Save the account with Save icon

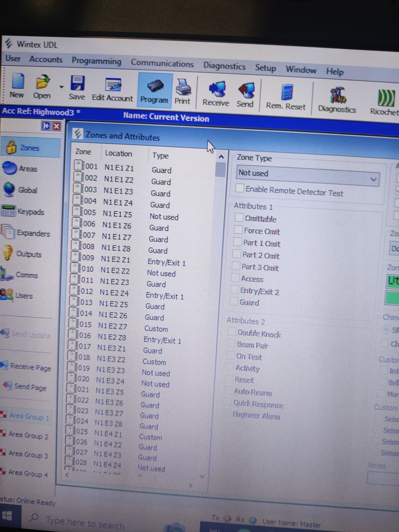77,83
